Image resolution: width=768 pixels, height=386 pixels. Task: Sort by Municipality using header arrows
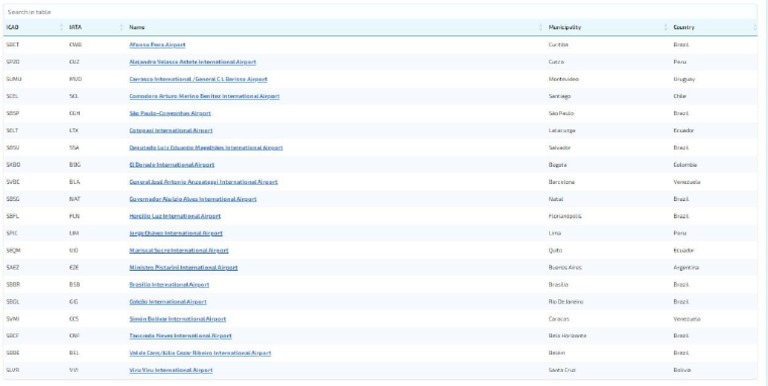pos(666,27)
